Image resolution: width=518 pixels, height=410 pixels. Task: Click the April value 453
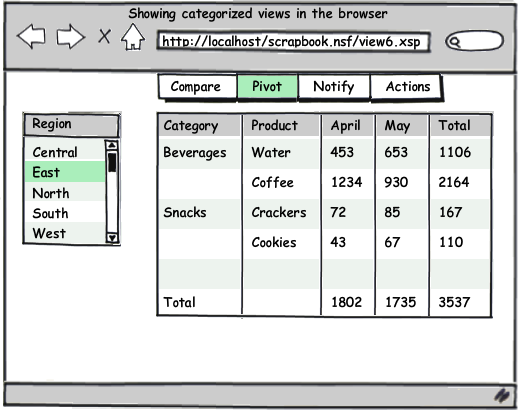[x=347, y=153]
